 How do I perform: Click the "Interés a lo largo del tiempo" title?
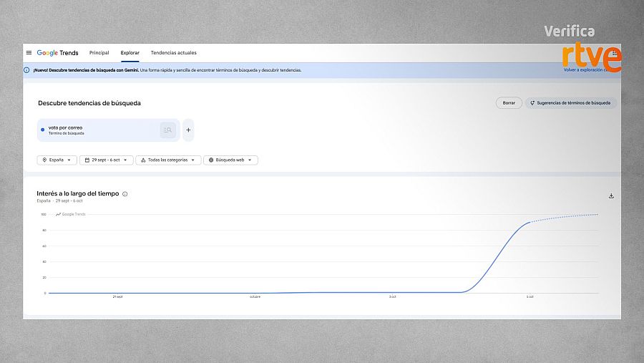[77, 193]
